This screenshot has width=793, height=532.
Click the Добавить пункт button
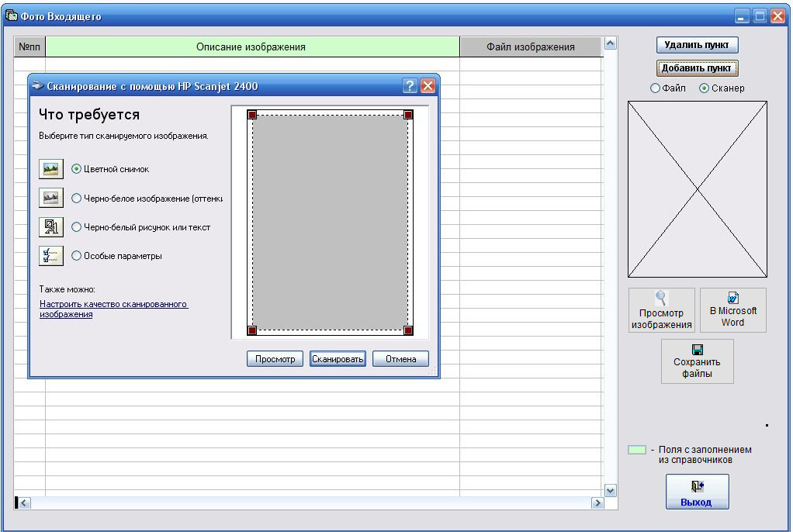point(697,67)
